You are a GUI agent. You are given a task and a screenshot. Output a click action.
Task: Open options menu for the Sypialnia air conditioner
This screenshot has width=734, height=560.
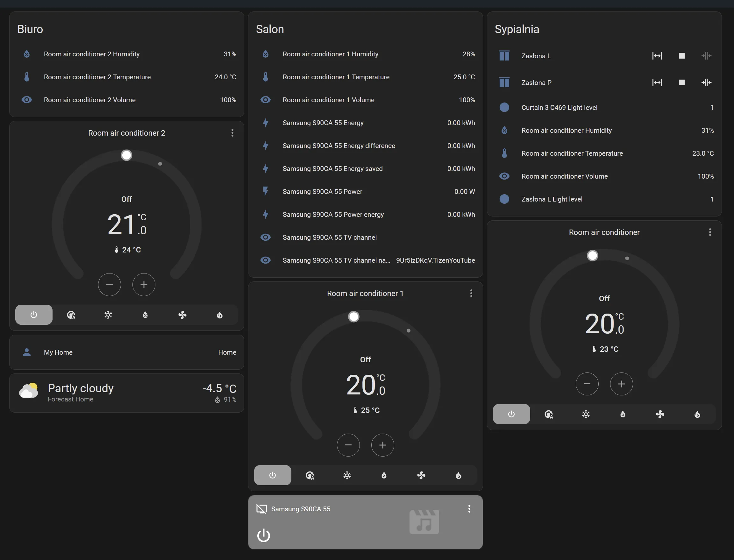710,232
